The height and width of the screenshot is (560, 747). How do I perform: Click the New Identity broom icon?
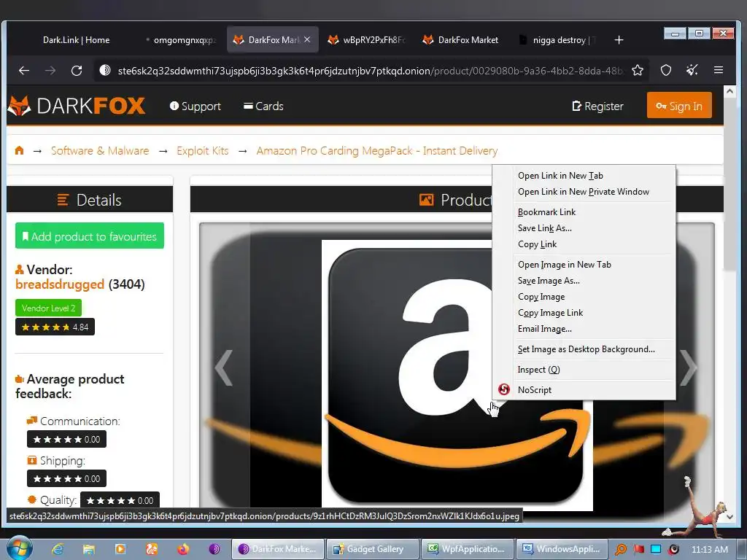pyautogui.click(x=692, y=71)
